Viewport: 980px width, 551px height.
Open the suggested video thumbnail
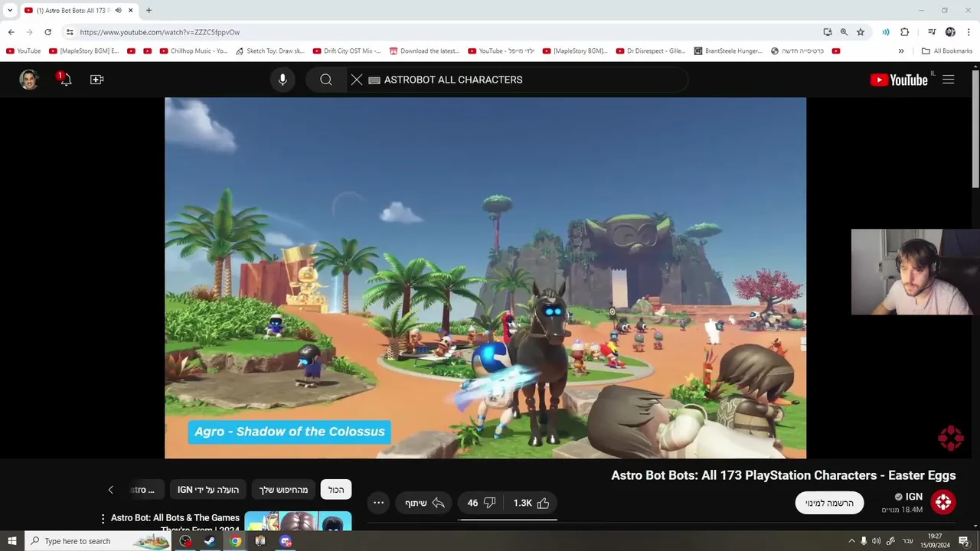tap(298, 521)
